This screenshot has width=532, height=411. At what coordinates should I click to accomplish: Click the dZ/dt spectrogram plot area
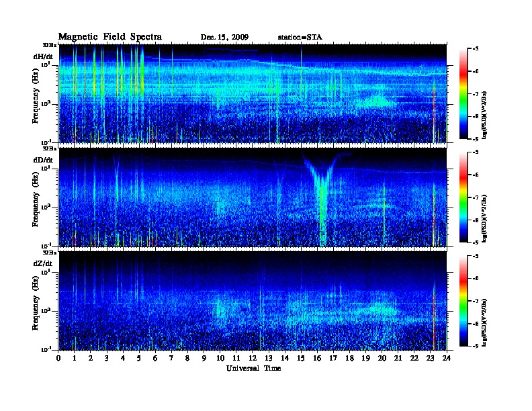253,301
